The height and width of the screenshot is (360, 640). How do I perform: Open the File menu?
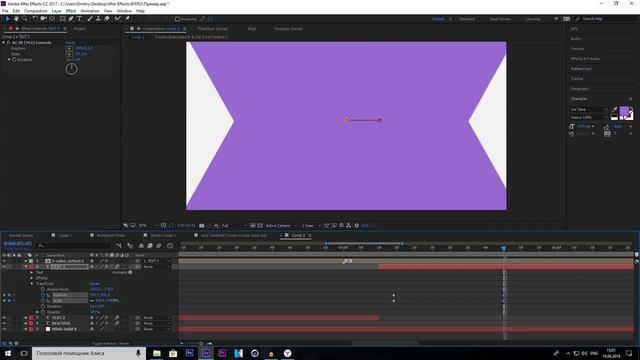pyautogui.click(x=5, y=11)
